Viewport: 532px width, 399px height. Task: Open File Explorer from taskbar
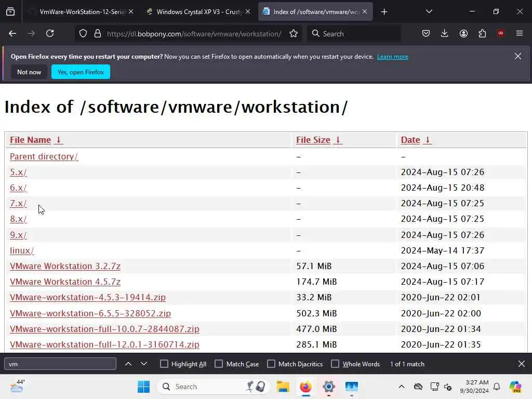[x=283, y=387]
